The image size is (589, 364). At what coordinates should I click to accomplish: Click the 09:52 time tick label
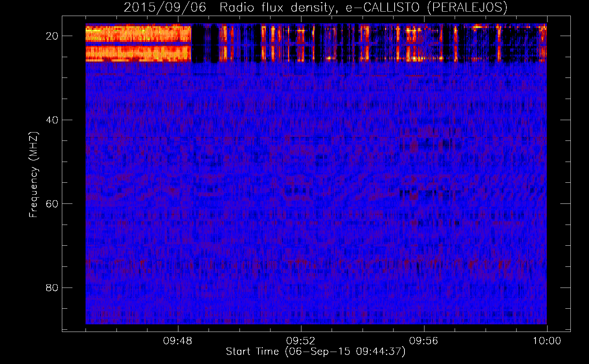click(x=301, y=341)
